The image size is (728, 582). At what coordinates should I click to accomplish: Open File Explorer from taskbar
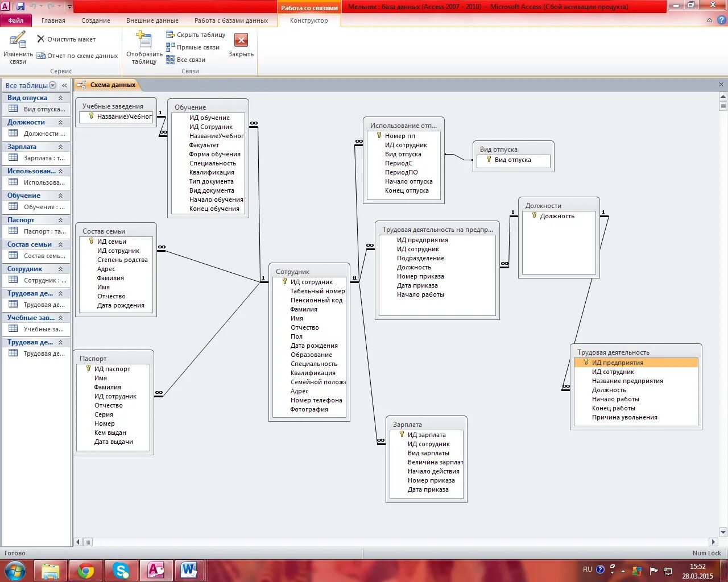point(51,570)
